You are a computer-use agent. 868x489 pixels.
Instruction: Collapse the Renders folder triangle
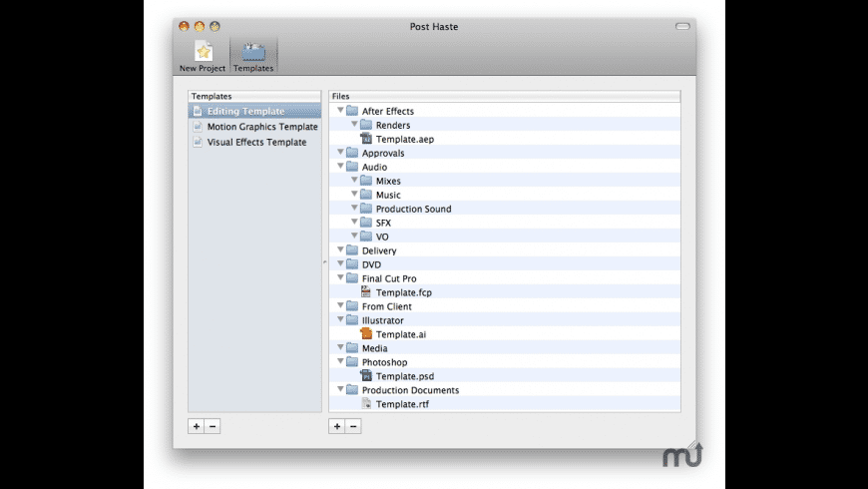click(x=354, y=124)
